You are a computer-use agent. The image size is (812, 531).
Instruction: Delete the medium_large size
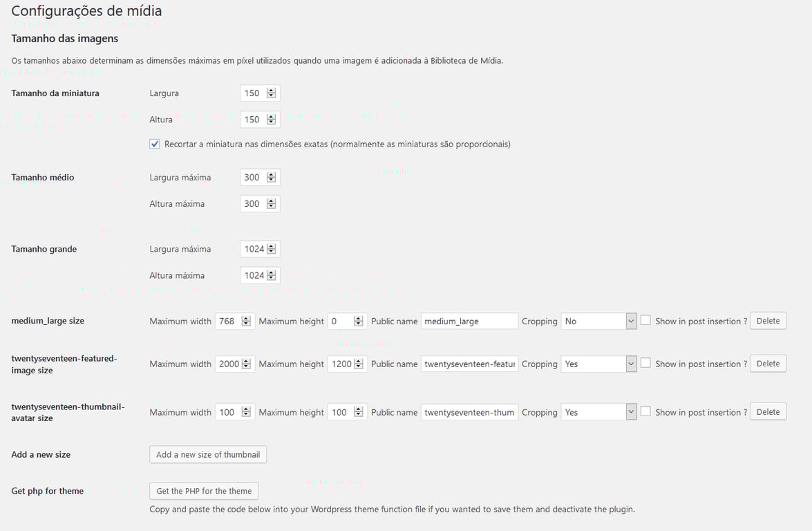tap(768, 320)
